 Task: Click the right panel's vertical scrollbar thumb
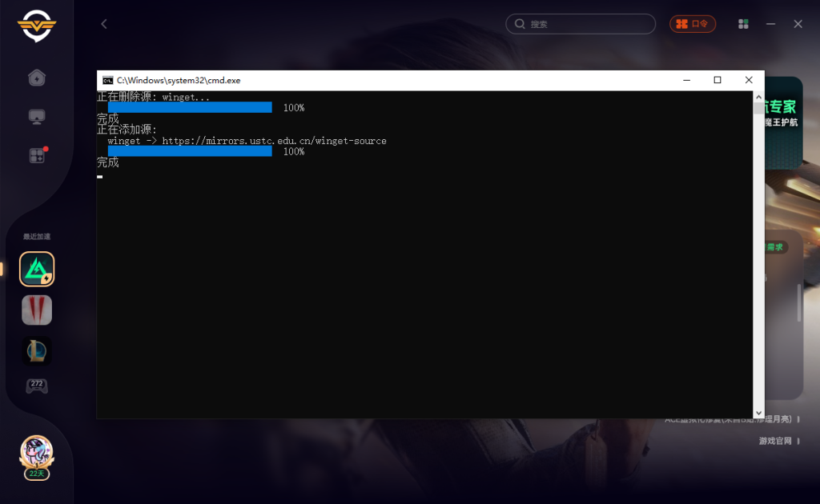(x=798, y=302)
